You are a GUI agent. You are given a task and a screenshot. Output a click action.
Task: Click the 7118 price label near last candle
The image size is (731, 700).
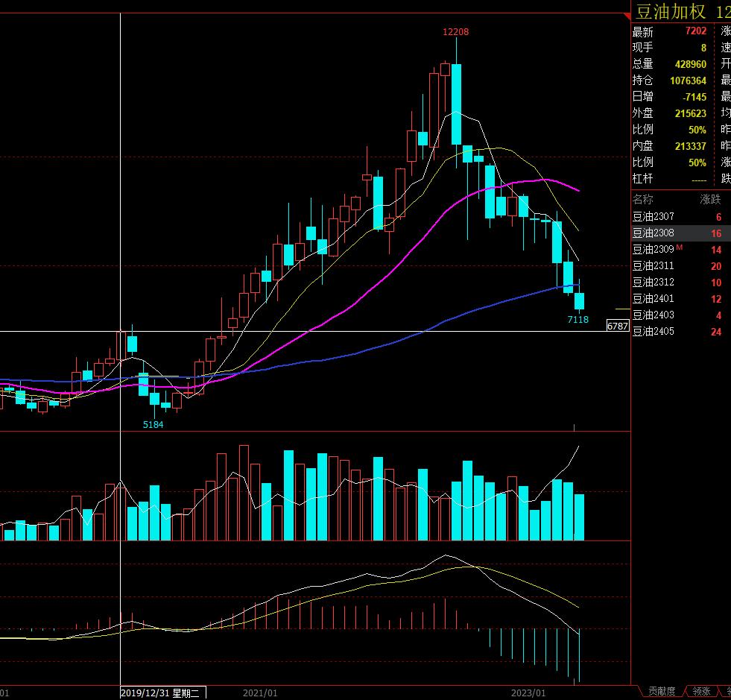click(577, 319)
